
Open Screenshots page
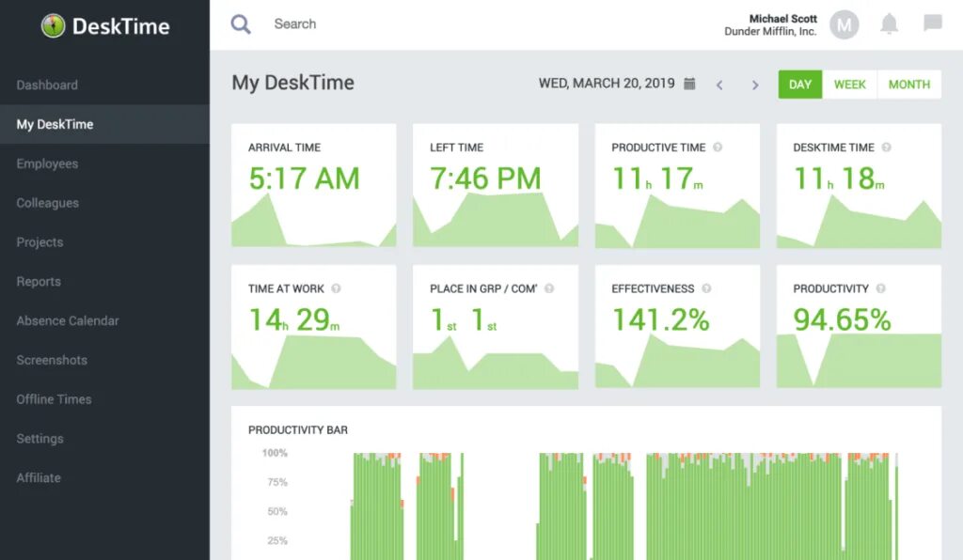point(52,360)
